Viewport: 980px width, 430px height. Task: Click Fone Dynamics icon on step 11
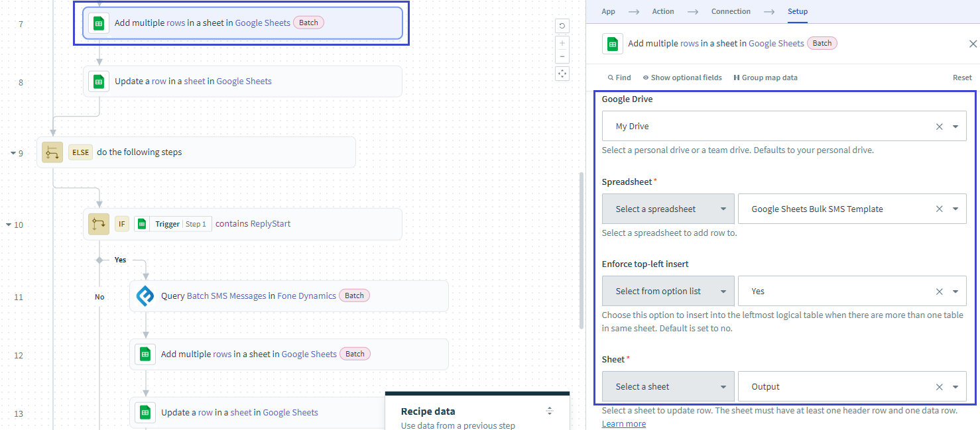pos(145,296)
